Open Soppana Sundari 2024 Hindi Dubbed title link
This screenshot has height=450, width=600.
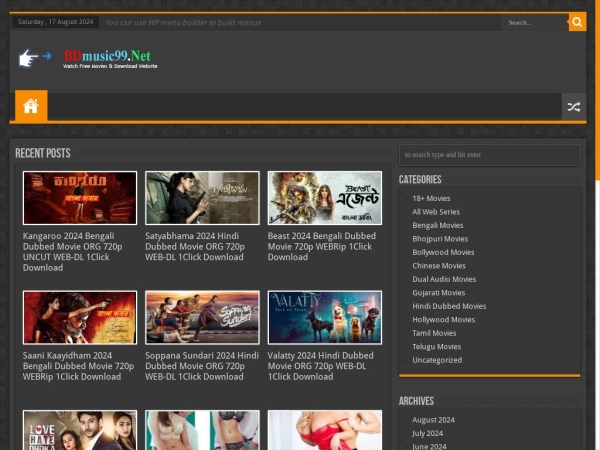202,366
